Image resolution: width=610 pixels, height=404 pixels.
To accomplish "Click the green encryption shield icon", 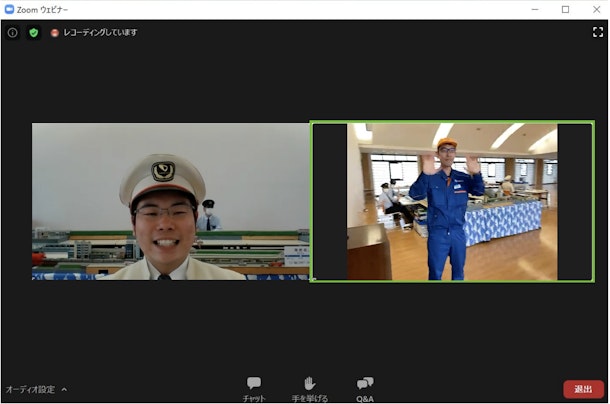I will point(33,32).
